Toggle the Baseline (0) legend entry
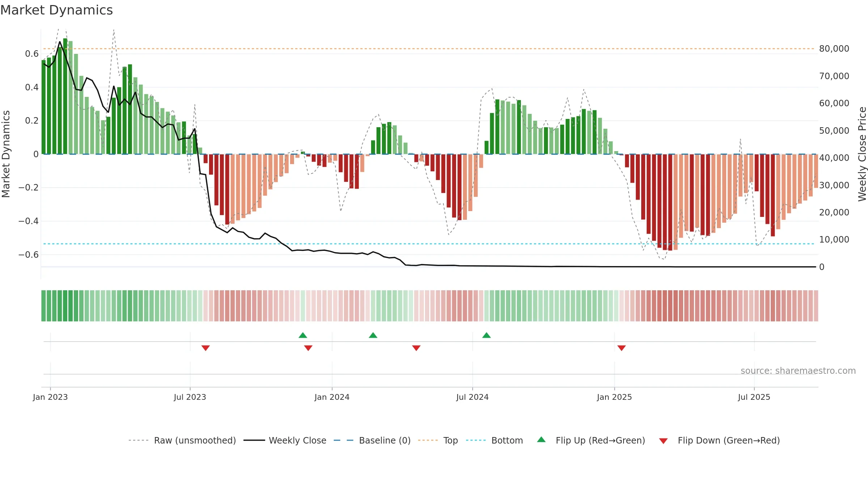Screen dimensions: 868x488 (x=372, y=440)
